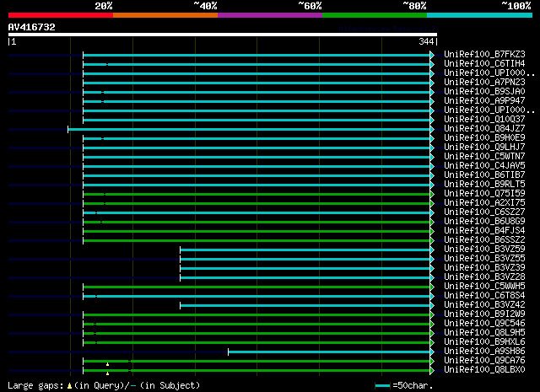540x392 pixels.
Task: Click the UniRef100_C5WTN7 label
Action: coord(484,157)
